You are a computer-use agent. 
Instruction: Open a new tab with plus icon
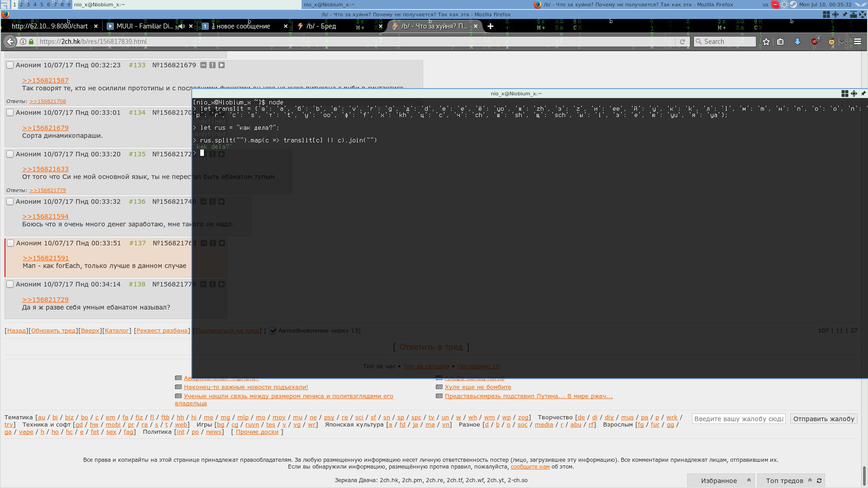(491, 26)
